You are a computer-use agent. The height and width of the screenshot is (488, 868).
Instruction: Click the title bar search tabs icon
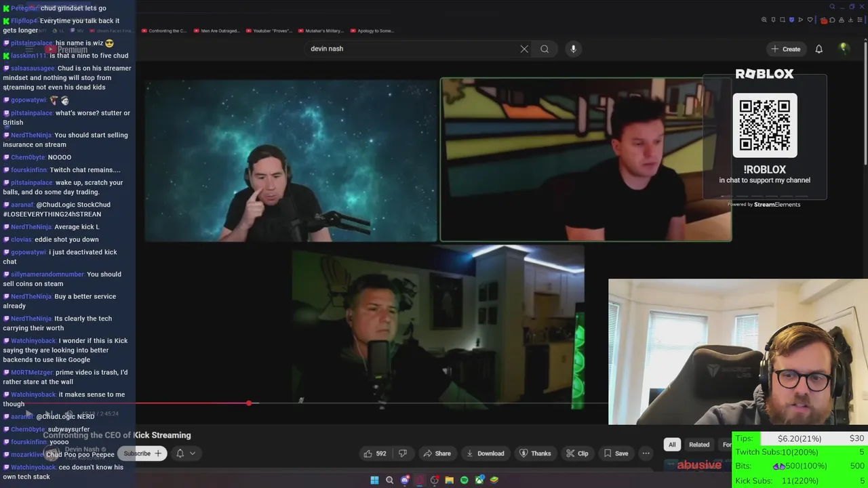pyautogui.click(x=832, y=7)
